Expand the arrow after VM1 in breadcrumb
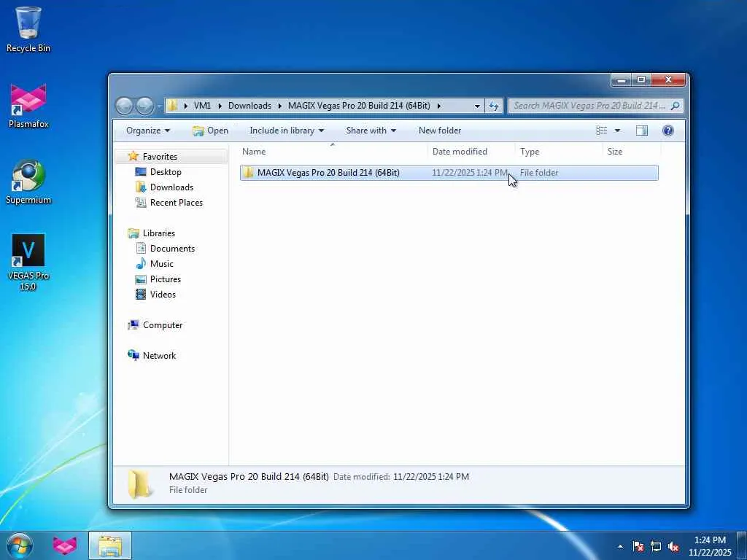The image size is (747, 560). [x=220, y=106]
